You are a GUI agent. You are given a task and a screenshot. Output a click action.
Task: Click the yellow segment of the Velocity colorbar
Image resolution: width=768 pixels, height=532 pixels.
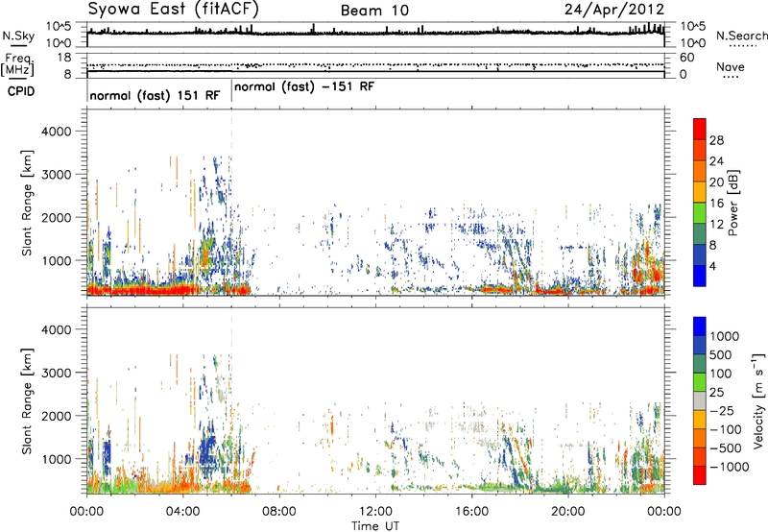tap(700, 420)
